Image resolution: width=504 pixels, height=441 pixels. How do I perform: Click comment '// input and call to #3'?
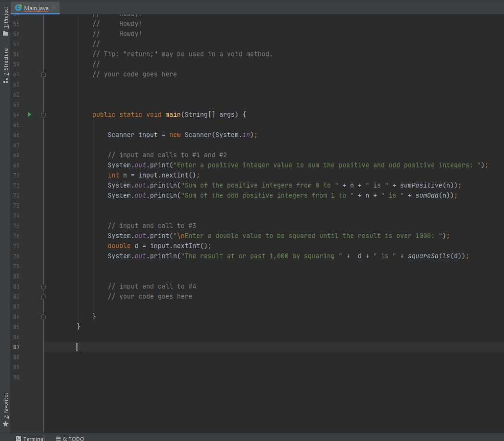point(151,226)
